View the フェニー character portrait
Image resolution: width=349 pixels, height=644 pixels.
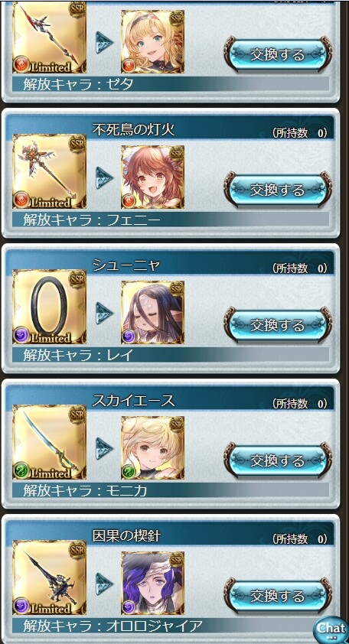click(x=152, y=177)
